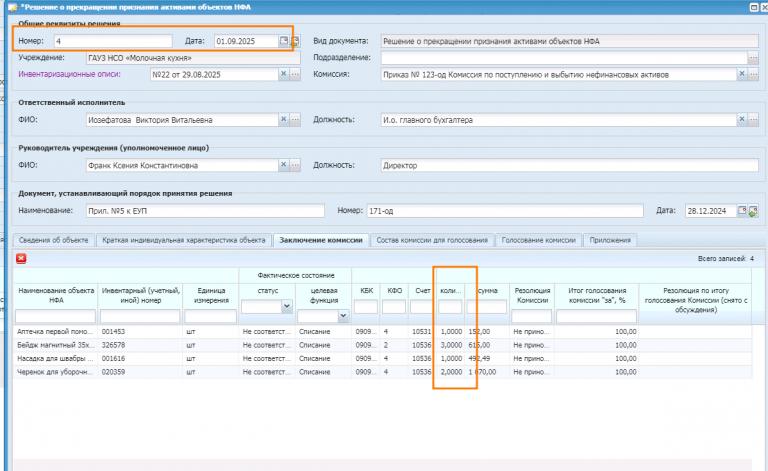Sort by Инвентарный (учетный, иной) номер header
This screenshot has width=768, height=471.
[141, 295]
